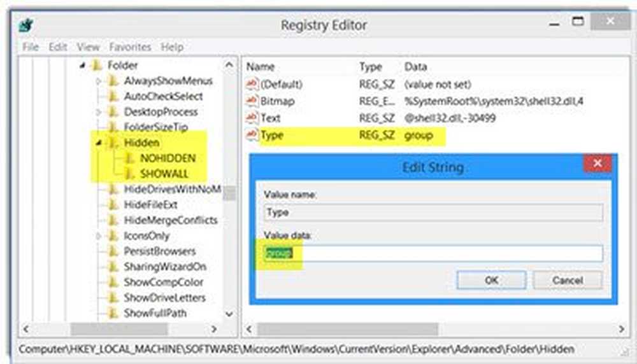Click the Type value string icon

[252, 135]
